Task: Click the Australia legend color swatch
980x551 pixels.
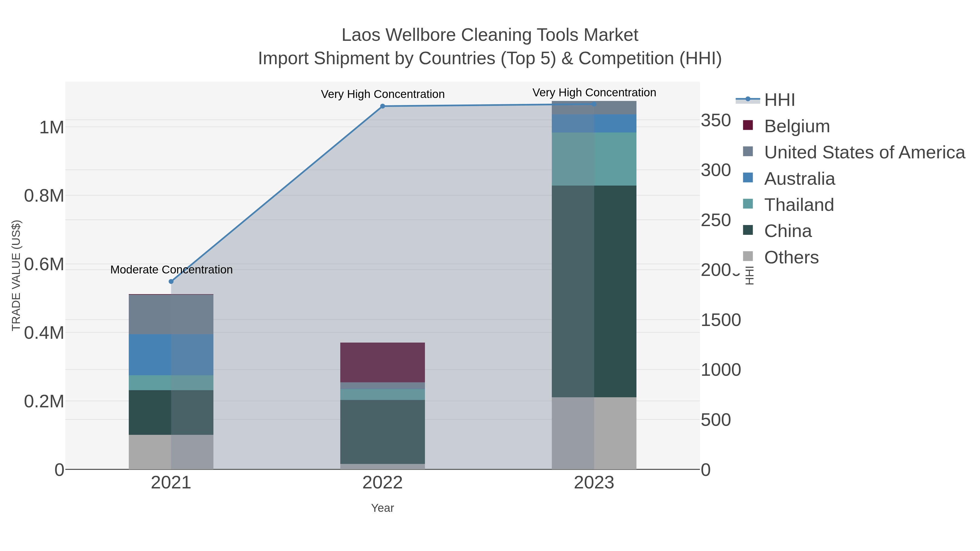Action: pyautogui.click(x=748, y=178)
